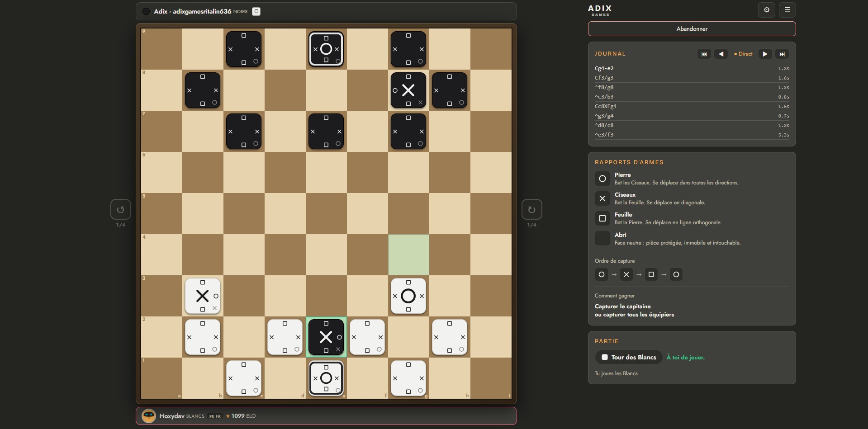Viewport: 868px width, 429px height.
Task: Select the white piece on f2
Action: (x=367, y=337)
